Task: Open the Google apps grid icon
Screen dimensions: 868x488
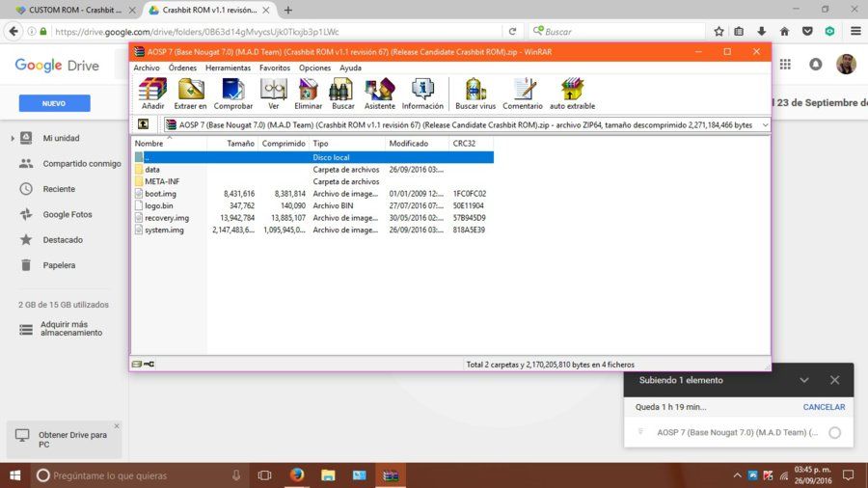Action: point(785,65)
